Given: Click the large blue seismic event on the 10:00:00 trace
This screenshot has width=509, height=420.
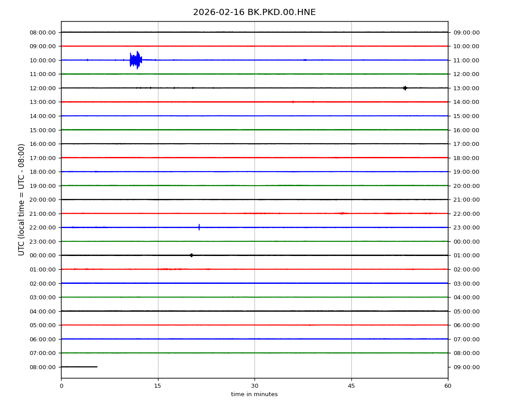Looking at the screenshot, I should point(135,60).
